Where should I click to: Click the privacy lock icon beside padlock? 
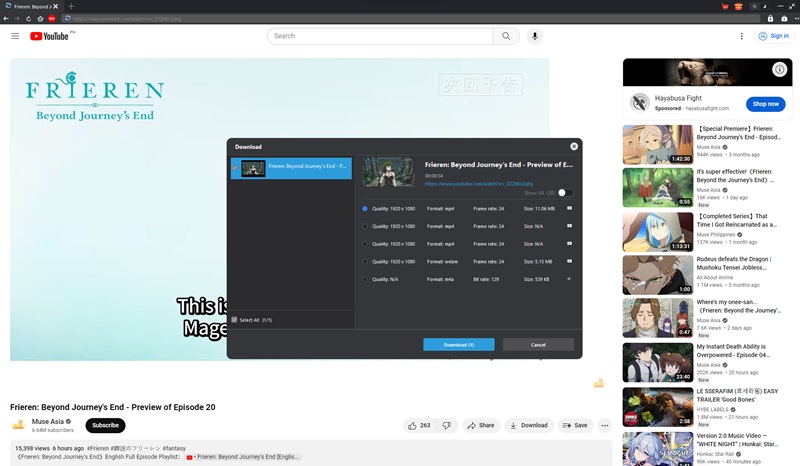click(x=784, y=18)
